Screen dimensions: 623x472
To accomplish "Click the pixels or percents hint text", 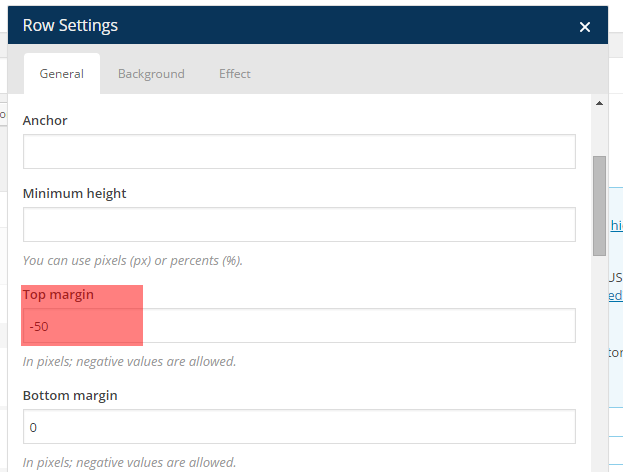I will (x=133, y=261).
